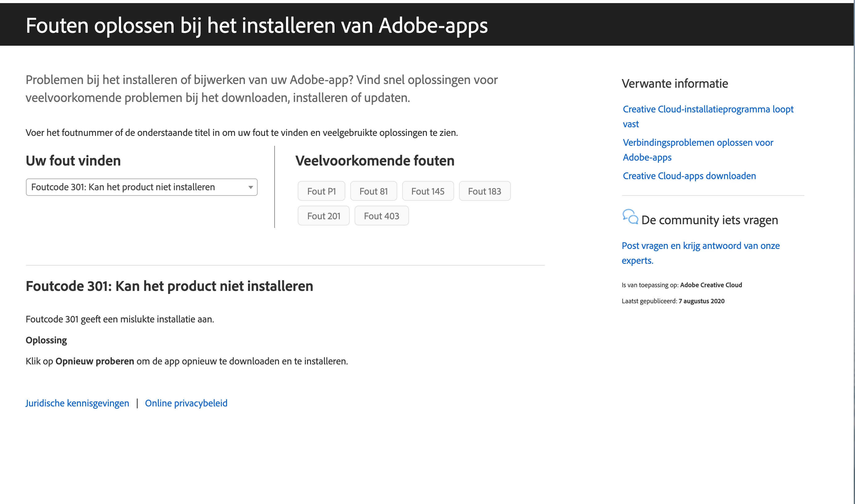Click Creative Cloud-apps downloaden link
Screen dimensions: 855x504
click(x=689, y=176)
